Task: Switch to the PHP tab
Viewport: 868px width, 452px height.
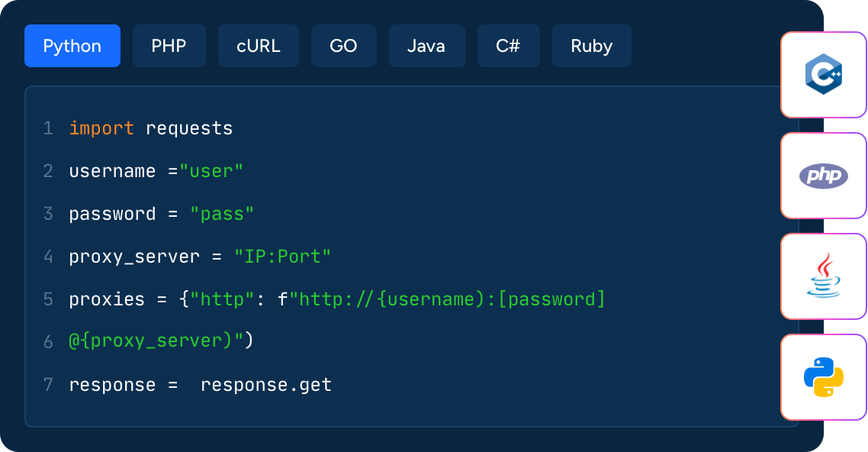Action: [x=169, y=46]
